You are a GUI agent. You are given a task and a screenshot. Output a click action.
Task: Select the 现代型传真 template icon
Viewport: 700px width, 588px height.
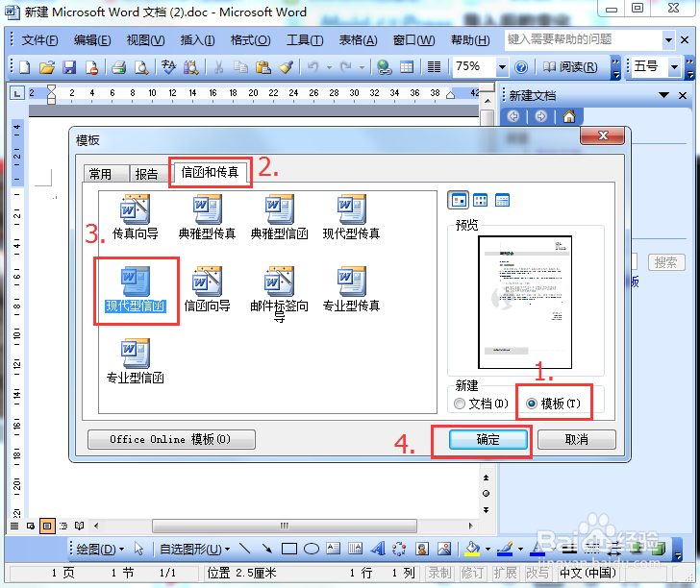pos(352,209)
